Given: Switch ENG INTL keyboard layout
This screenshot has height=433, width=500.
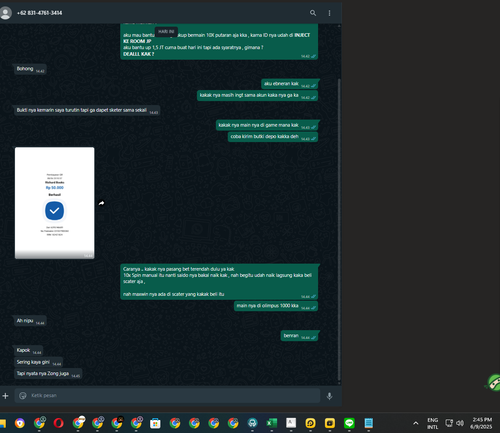Looking at the screenshot, I should (x=433, y=423).
